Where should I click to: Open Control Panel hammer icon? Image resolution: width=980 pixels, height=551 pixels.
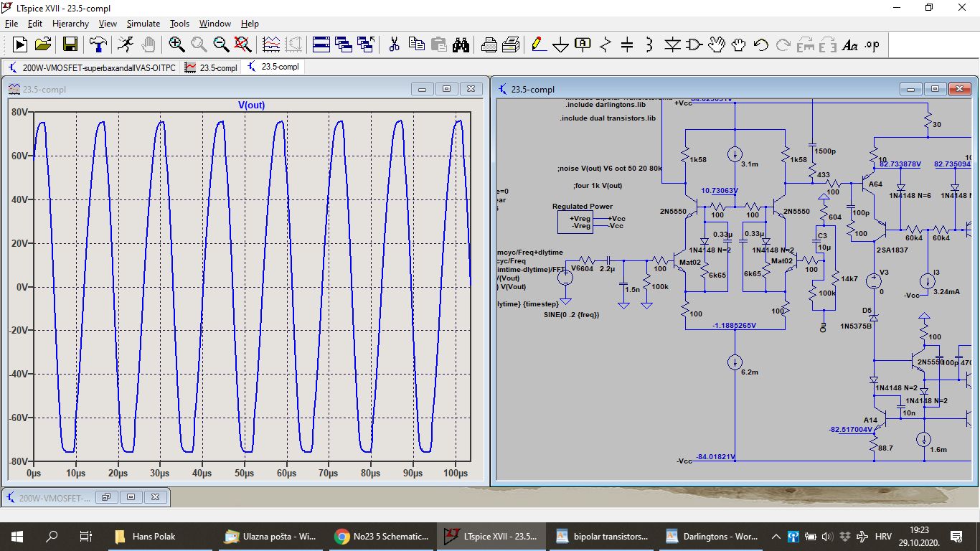tap(98, 44)
